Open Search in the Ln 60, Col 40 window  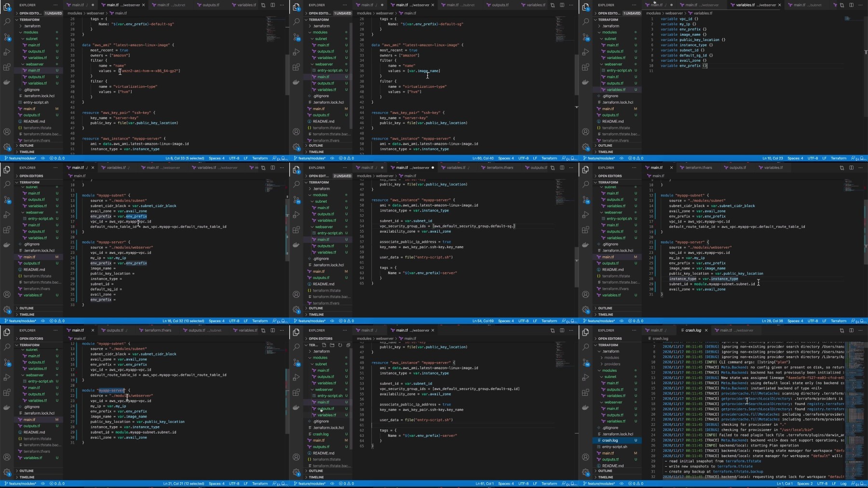(296, 22)
